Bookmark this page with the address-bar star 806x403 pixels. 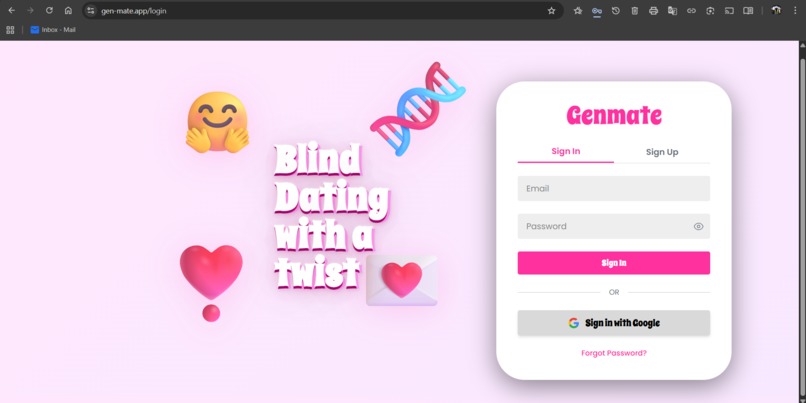(x=552, y=11)
